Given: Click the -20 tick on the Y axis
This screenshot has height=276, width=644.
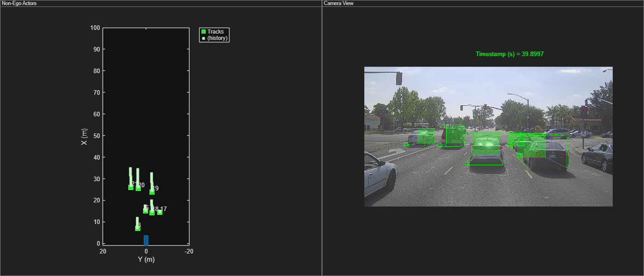Looking at the screenshot, I should (189, 251).
